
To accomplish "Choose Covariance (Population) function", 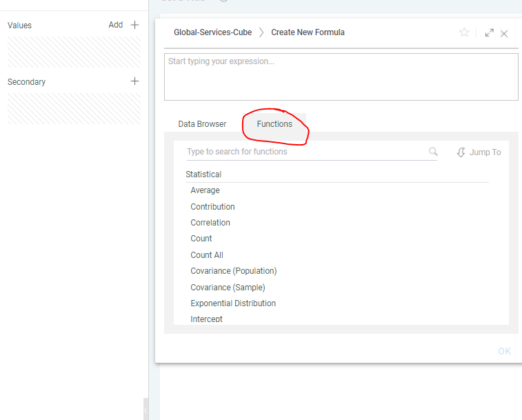I will (233, 271).
